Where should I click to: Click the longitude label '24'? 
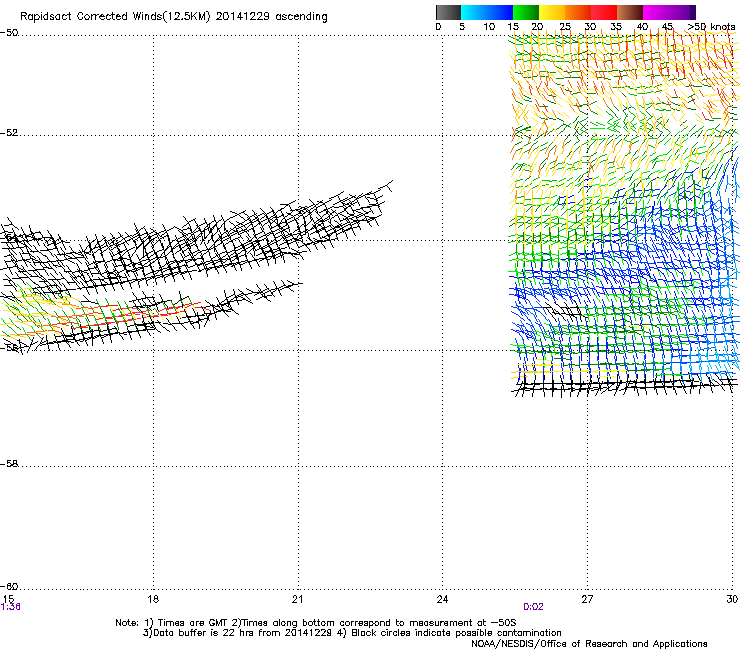[x=442, y=599]
